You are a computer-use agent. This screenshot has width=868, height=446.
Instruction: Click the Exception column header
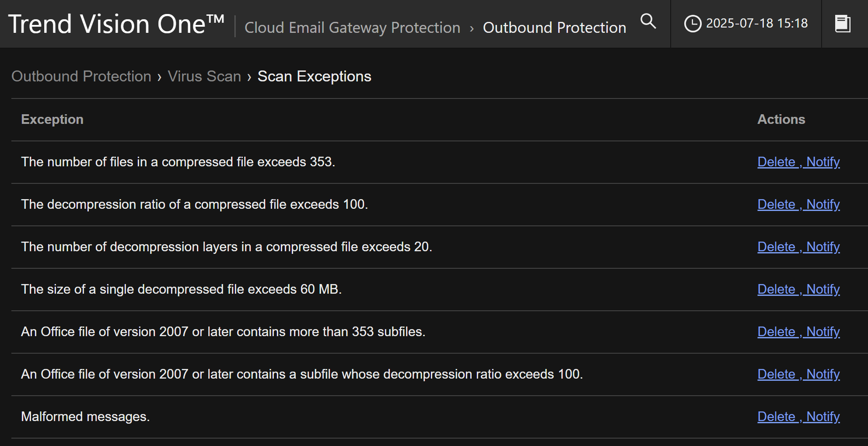tap(52, 119)
